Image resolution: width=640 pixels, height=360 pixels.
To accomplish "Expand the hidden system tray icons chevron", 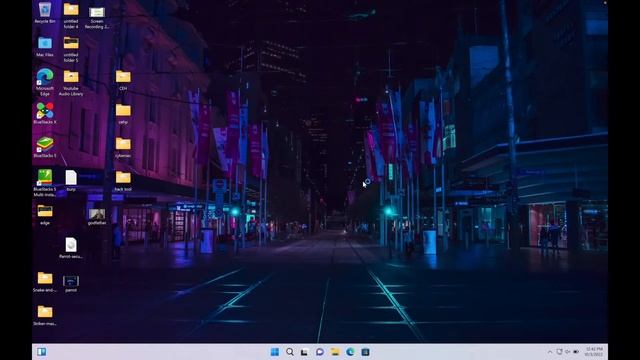I will [550, 352].
